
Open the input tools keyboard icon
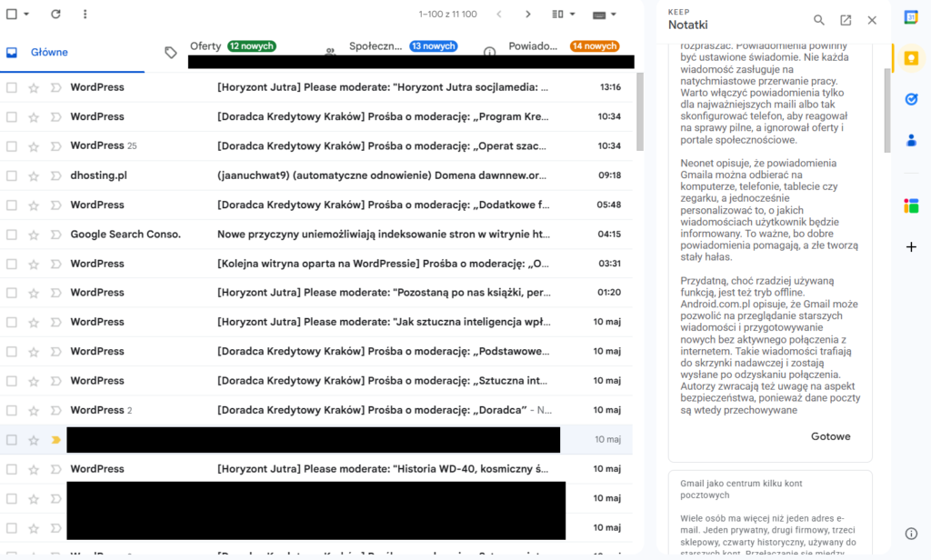(x=599, y=15)
